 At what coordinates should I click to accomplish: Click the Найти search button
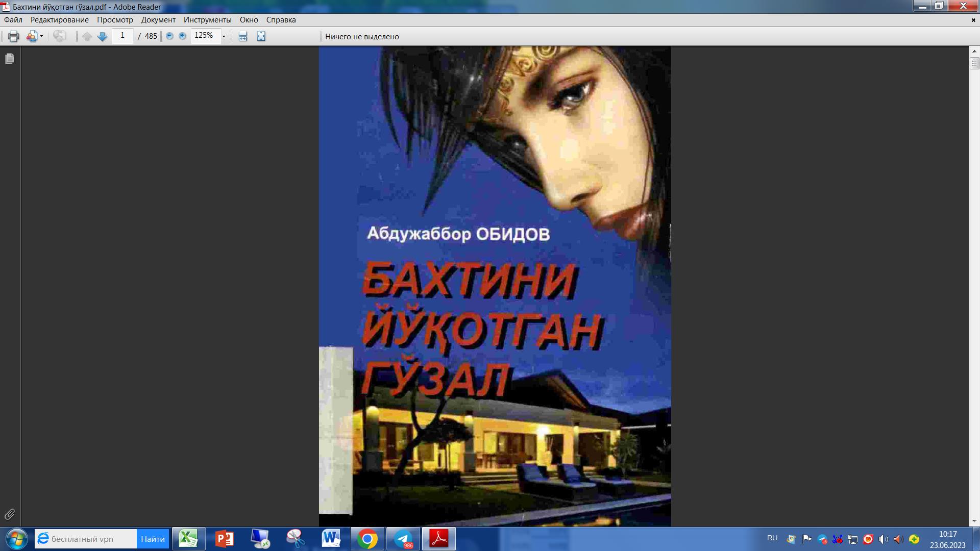[x=153, y=539]
